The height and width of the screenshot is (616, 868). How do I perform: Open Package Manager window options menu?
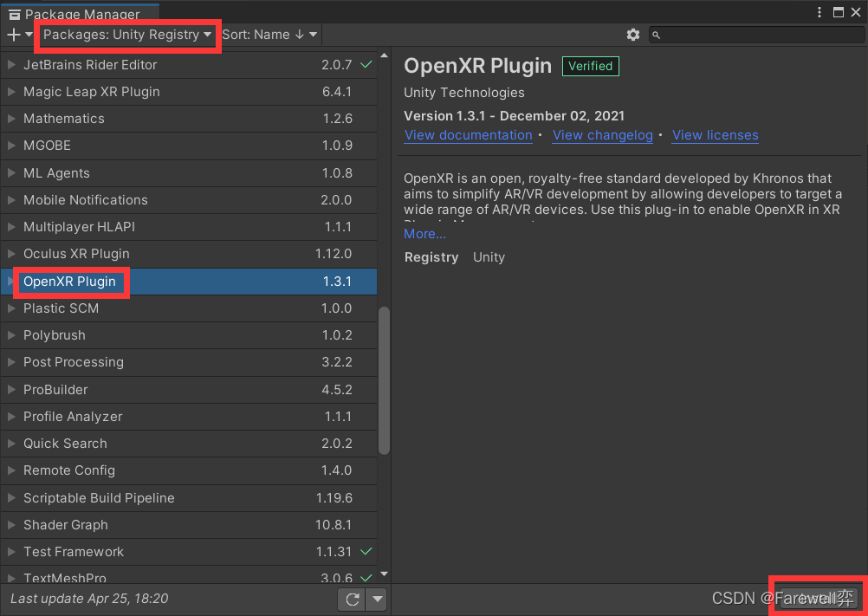(819, 12)
